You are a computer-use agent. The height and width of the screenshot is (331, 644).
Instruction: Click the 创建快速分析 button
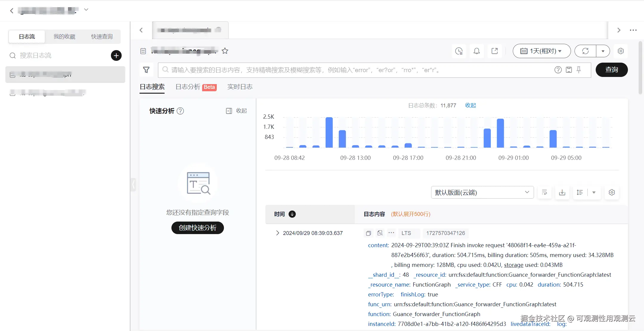point(197,228)
